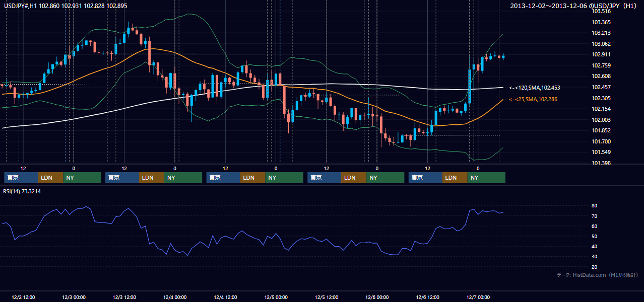Click the HistData.com data source credit
Screen dimensions: 644x302
coord(598,275)
